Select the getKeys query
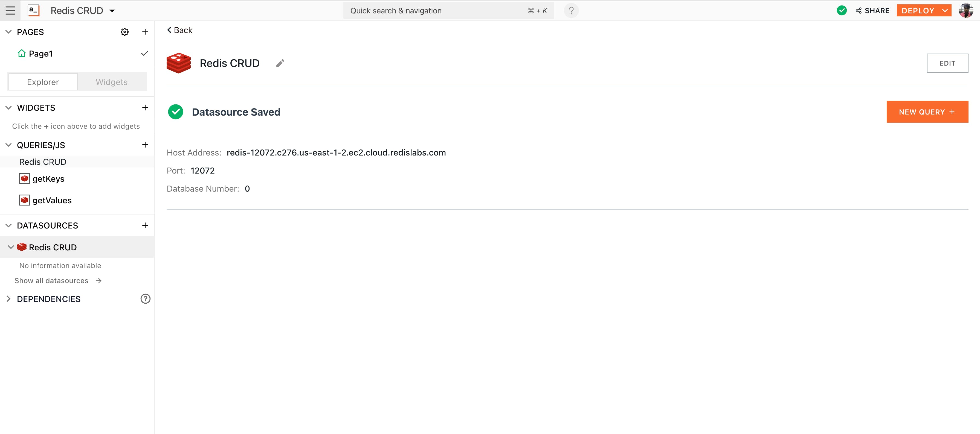Viewport: 980px width, 434px height. click(48, 179)
